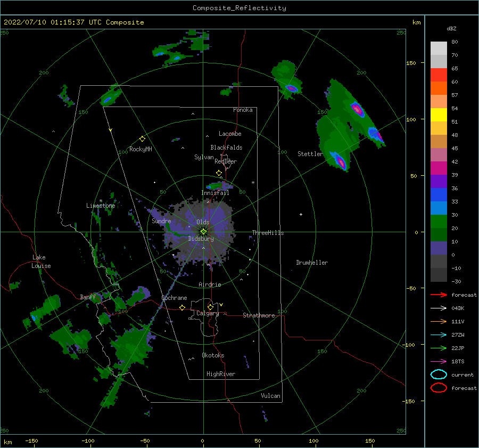Click the cyan 27ZW arrow in legend

(439, 335)
